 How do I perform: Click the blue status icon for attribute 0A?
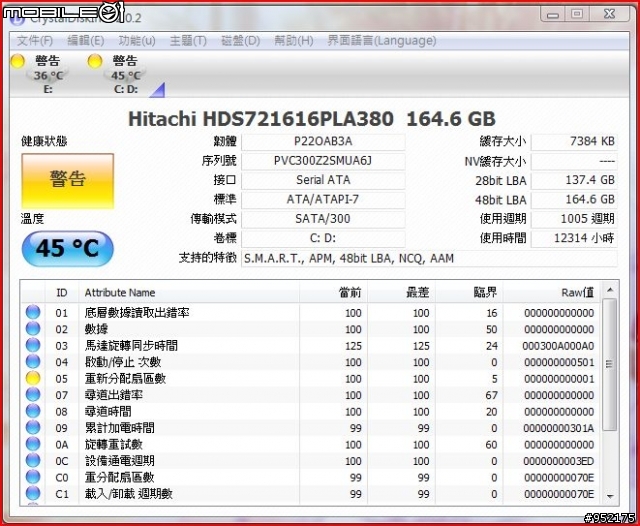pos(33,444)
